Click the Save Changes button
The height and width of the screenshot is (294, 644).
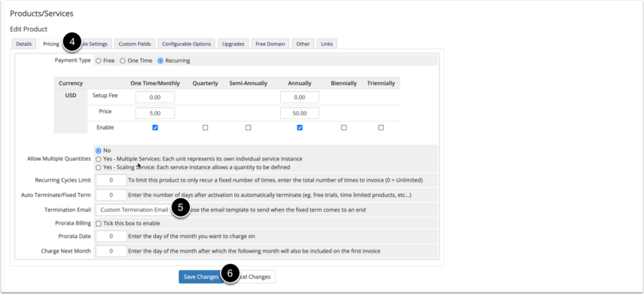pyautogui.click(x=201, y=277)
